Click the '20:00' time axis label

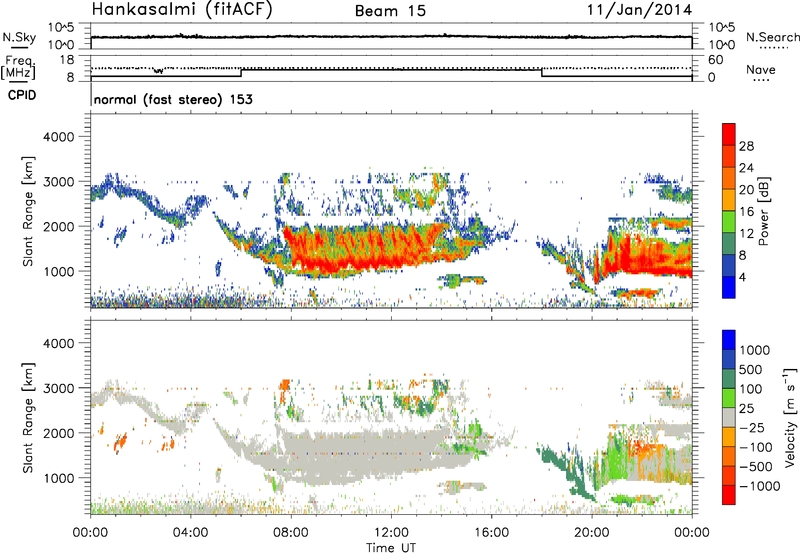592,533
